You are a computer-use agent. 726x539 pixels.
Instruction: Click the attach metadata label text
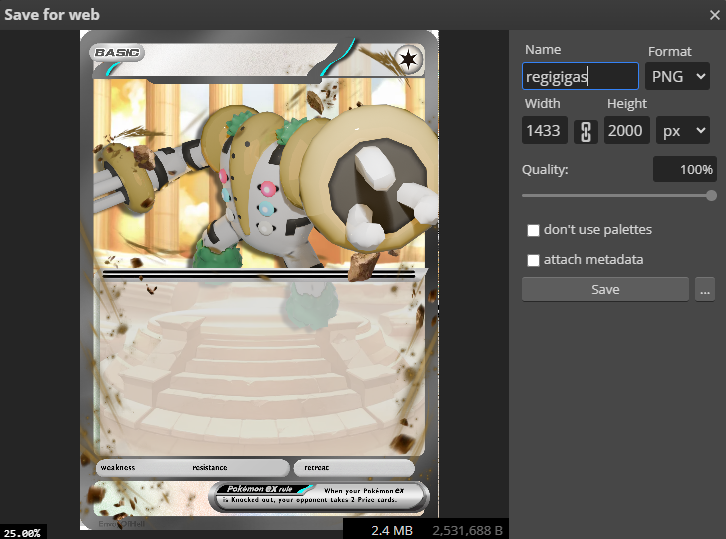click(x=593, y=260)
